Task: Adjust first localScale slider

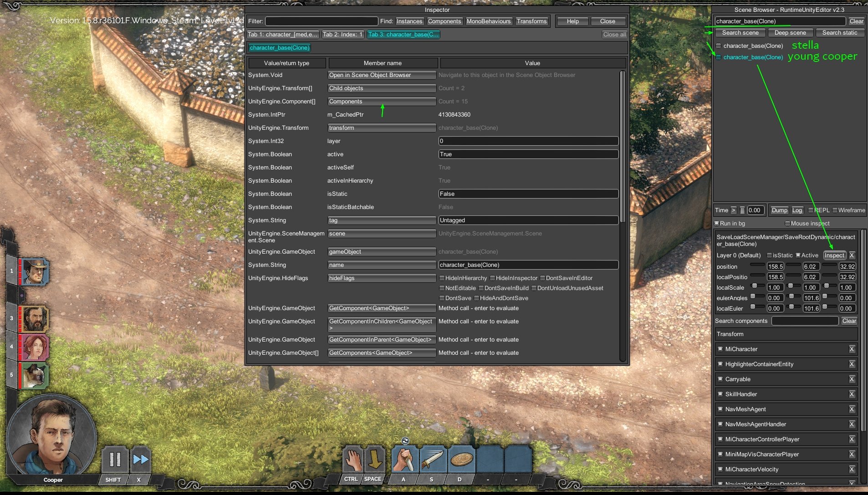Action: (x=757, y=286)
